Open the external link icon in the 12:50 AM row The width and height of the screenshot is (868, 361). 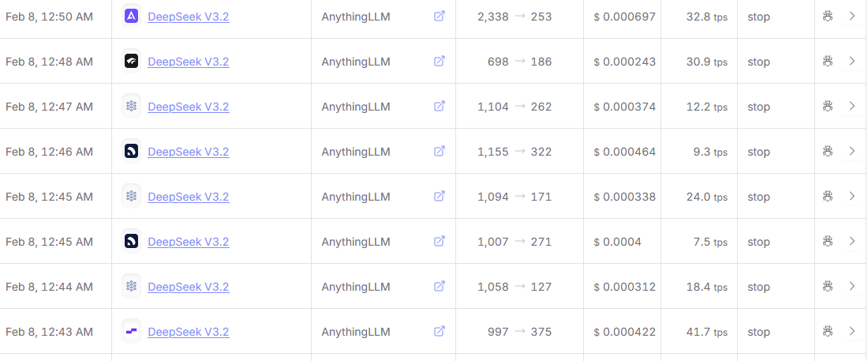click(440, 16)
